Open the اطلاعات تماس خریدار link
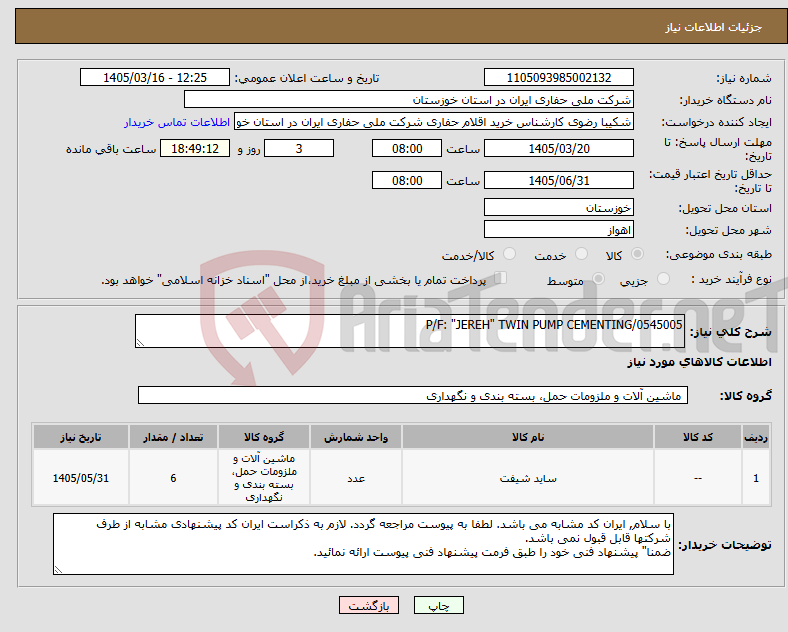Viewport: 788px width, 632px height. (177, 122)
